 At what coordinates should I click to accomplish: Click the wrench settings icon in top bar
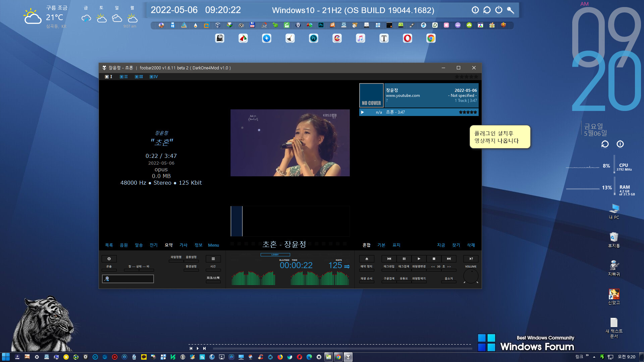pyautogui.click(x=511, y=10)
